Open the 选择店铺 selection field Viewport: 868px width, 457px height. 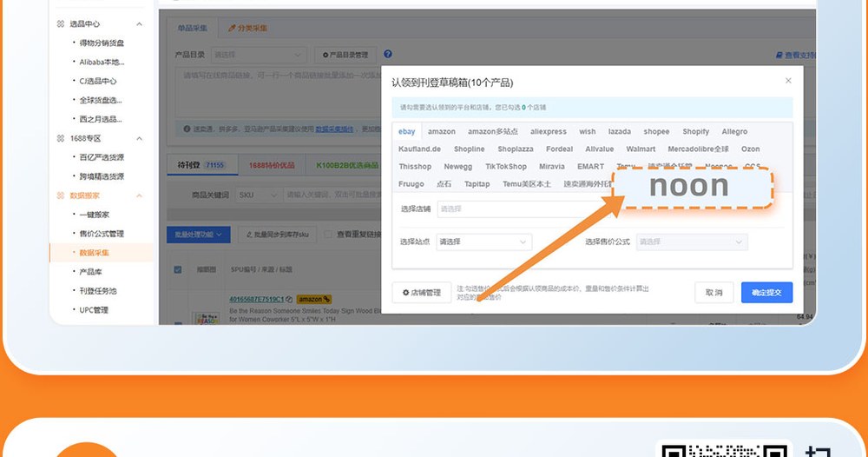click(x=523, y=209)
